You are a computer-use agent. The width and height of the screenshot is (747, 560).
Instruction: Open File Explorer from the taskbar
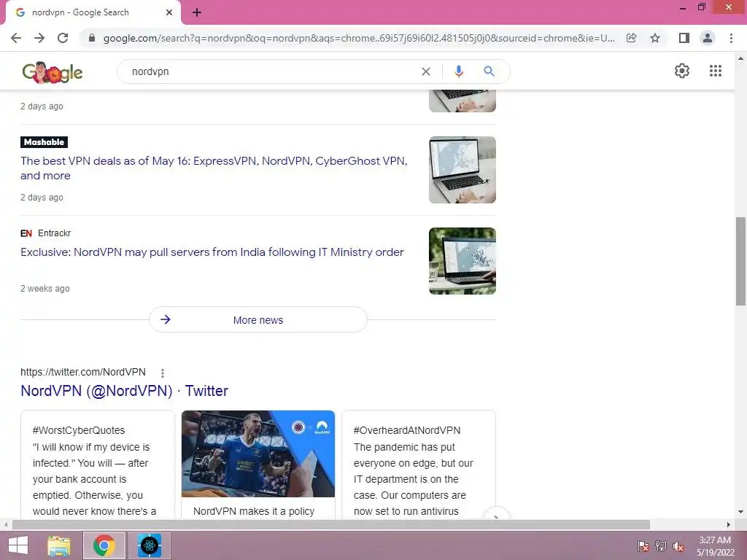click(58, 545)
